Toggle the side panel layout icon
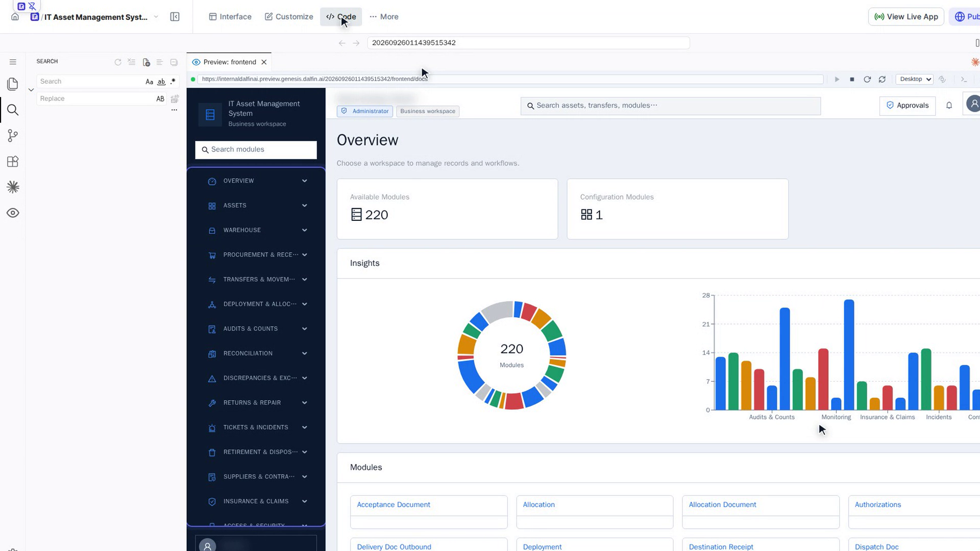 (175, 17)
